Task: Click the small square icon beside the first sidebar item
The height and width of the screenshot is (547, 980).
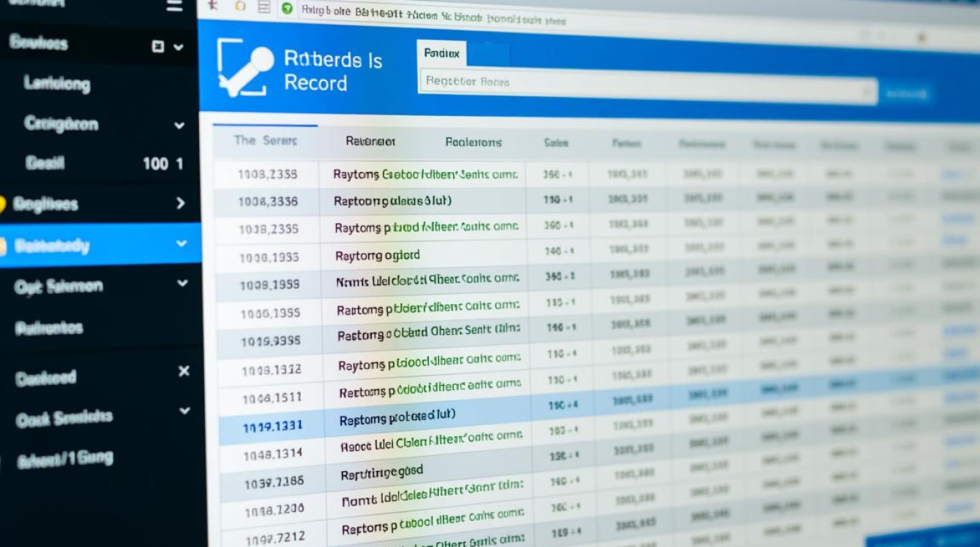Action: coord(157,47)
